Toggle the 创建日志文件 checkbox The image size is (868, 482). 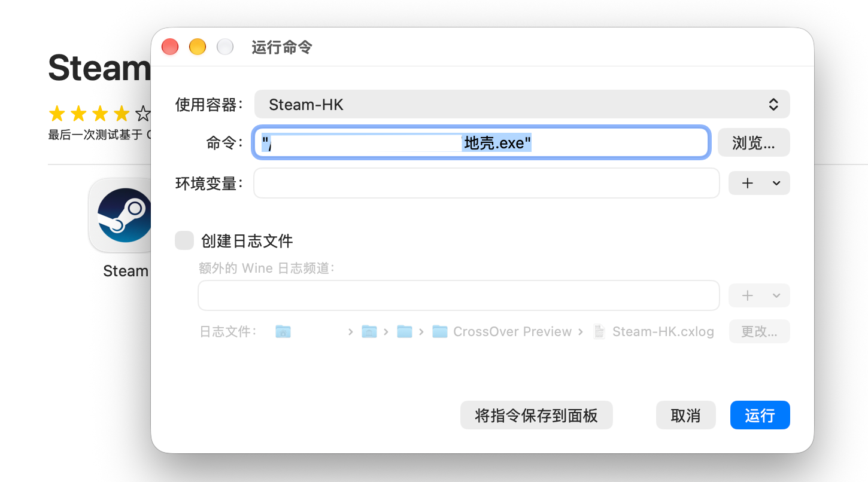184,241
